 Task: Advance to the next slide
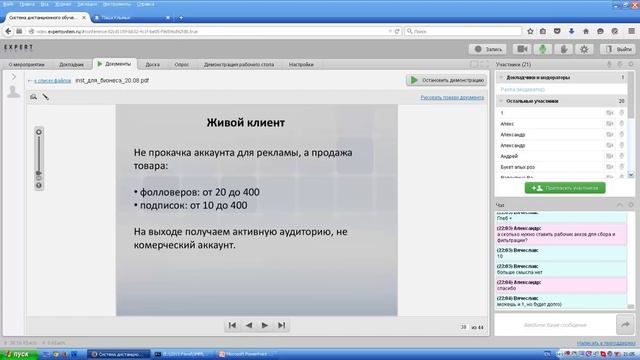click(265, 325)
